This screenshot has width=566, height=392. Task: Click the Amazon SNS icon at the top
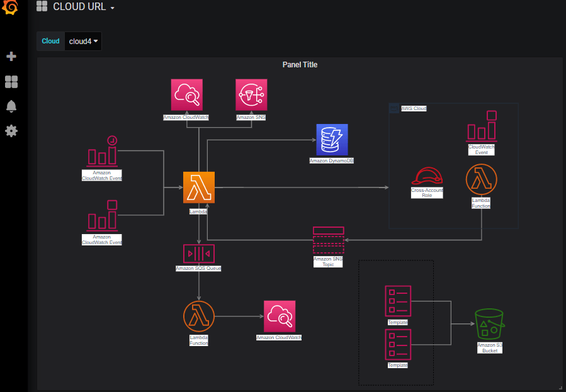click(251, 94)
